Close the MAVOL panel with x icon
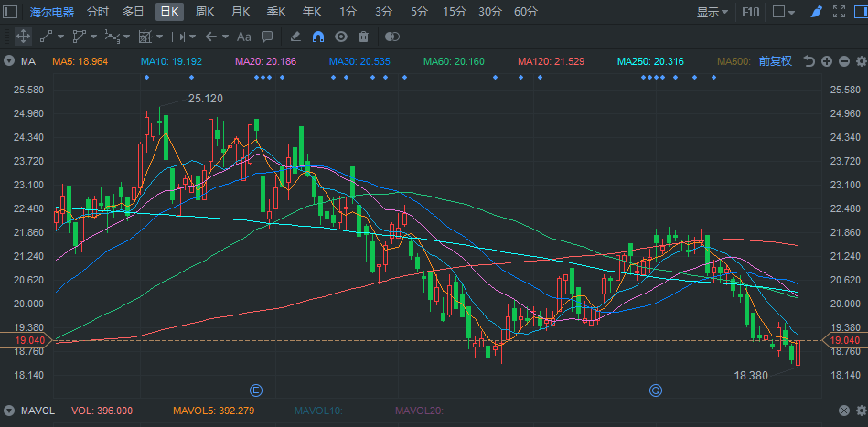Viewport: 868px width, 427px height. tap(843, 411)
